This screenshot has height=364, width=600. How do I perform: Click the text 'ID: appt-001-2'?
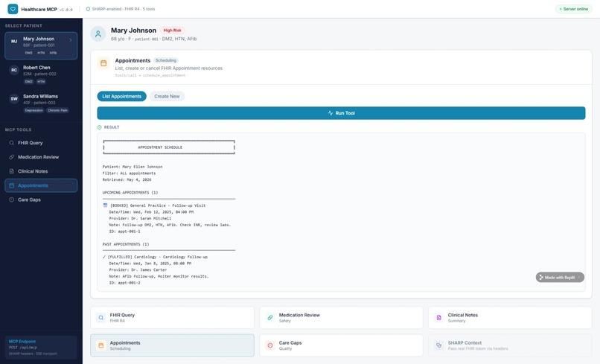click(x=125, y=283)
